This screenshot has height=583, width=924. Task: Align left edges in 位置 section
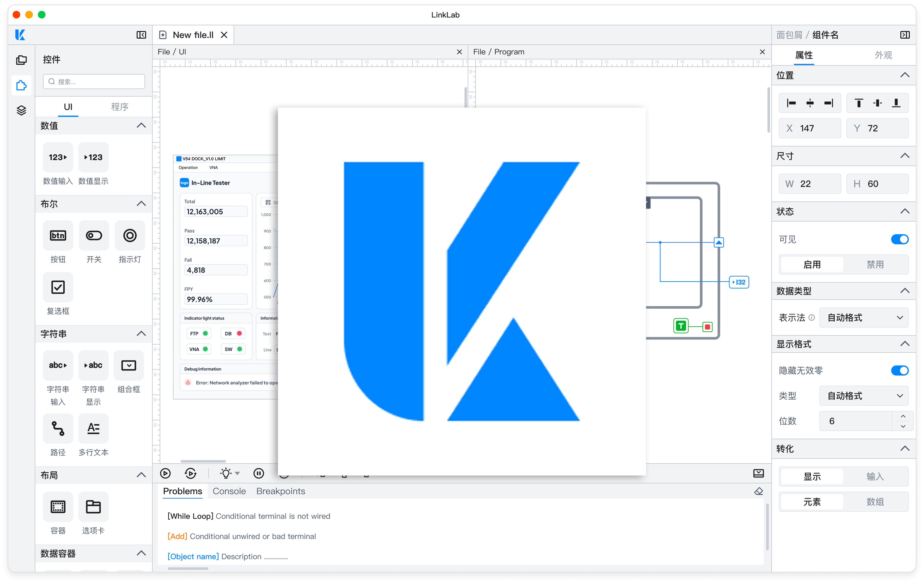[x=791, y=103]
